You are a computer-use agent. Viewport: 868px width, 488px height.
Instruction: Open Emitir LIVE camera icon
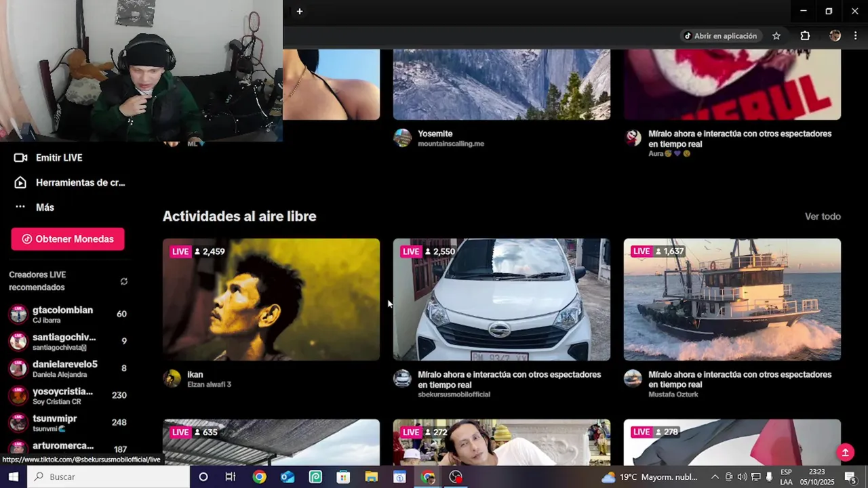coord(20,158)
